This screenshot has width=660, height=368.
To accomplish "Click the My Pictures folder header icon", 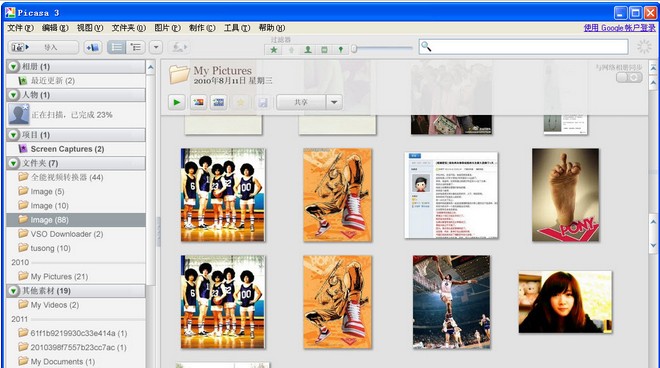I will coord(179,75).
